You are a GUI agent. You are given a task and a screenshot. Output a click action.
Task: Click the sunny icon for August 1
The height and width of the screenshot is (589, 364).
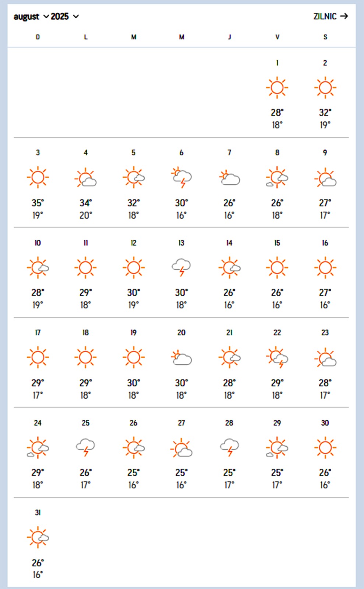(x=277, y=88)
